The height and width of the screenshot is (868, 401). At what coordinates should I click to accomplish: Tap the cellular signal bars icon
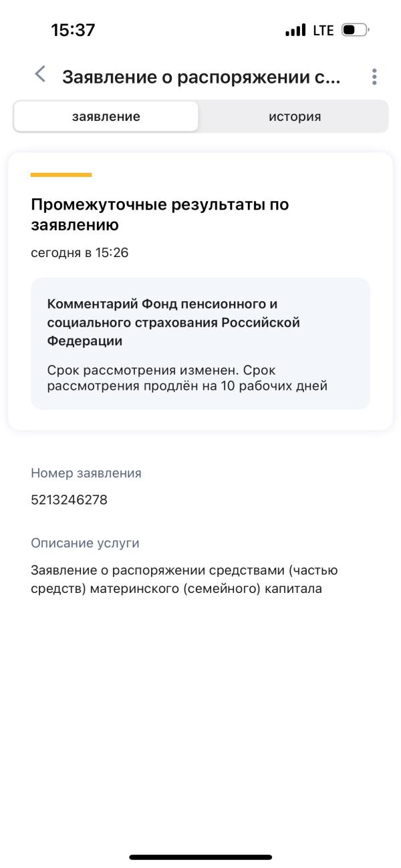(295, 31)
